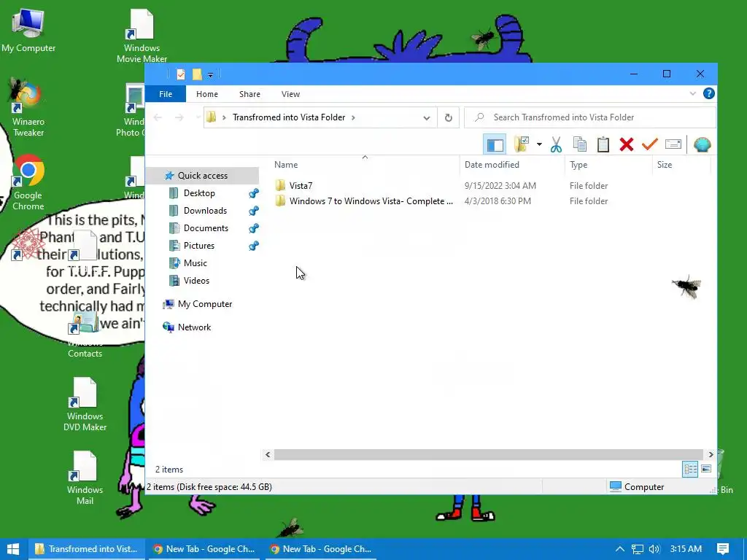Click the Classic Shell seashell icon
747x560 pixels.
point(703,144)
